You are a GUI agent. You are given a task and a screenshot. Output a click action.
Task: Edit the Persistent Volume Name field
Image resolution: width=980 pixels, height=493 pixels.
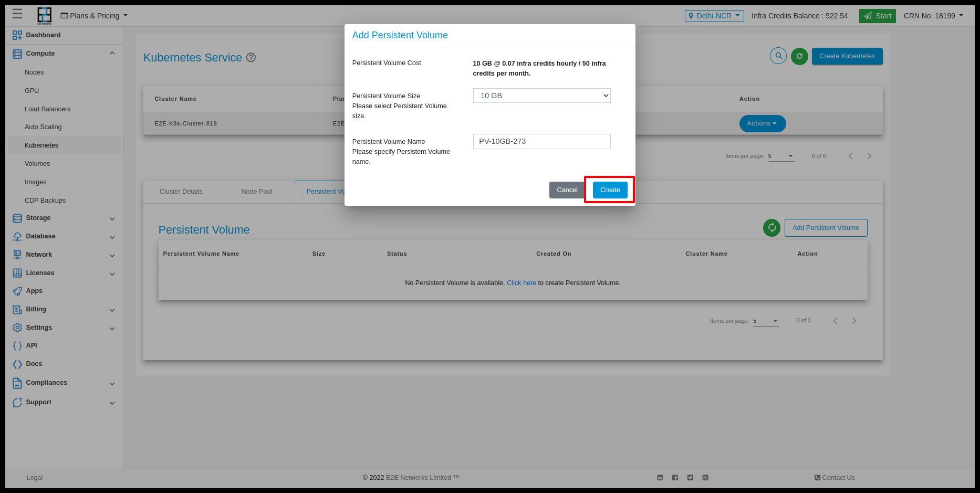pyautogui.click(x=541, y=141)
